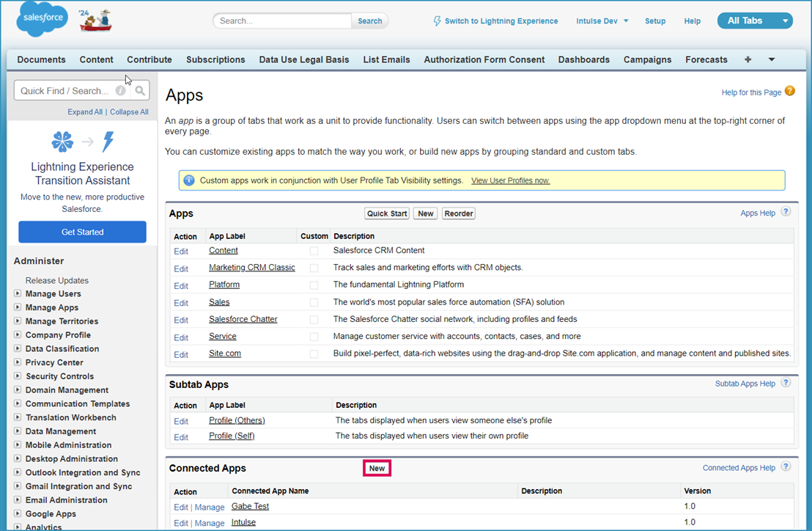Viewport: 812px width, 531px height.
Task: Open the Intulse Dev user menu
Action: (x=602, y=21)
